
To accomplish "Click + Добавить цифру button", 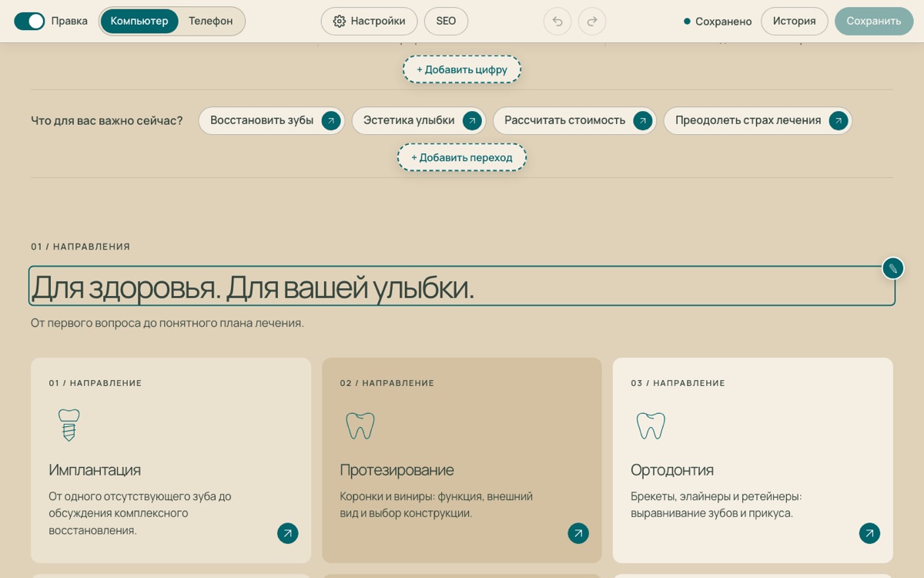I will click(x=462, y=69).
